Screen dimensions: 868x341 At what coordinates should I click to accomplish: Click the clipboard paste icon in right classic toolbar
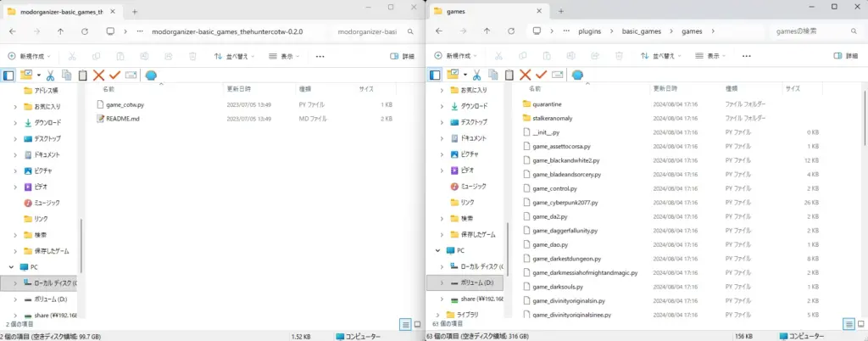pos(509,75)
